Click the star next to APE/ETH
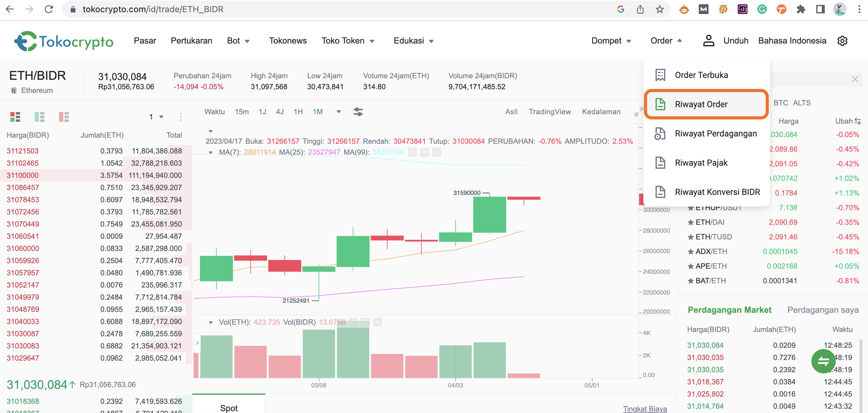 click(x=691, y=266)
